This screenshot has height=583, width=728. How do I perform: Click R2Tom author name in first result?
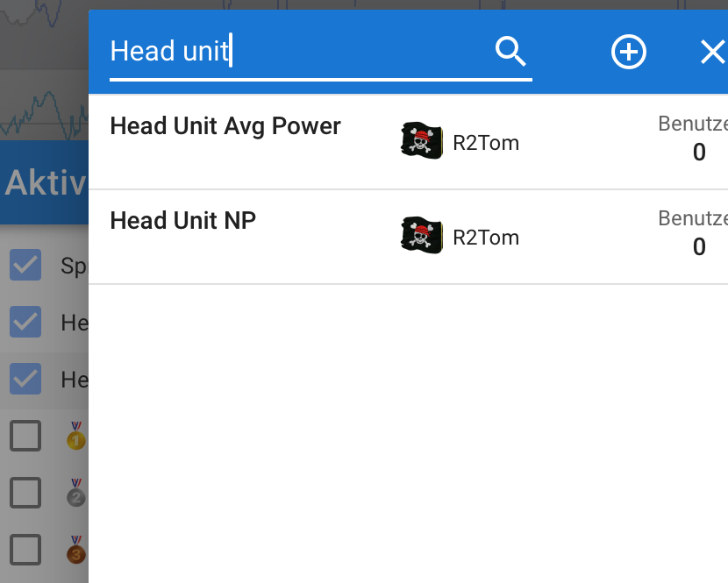[x=486, y=143]
